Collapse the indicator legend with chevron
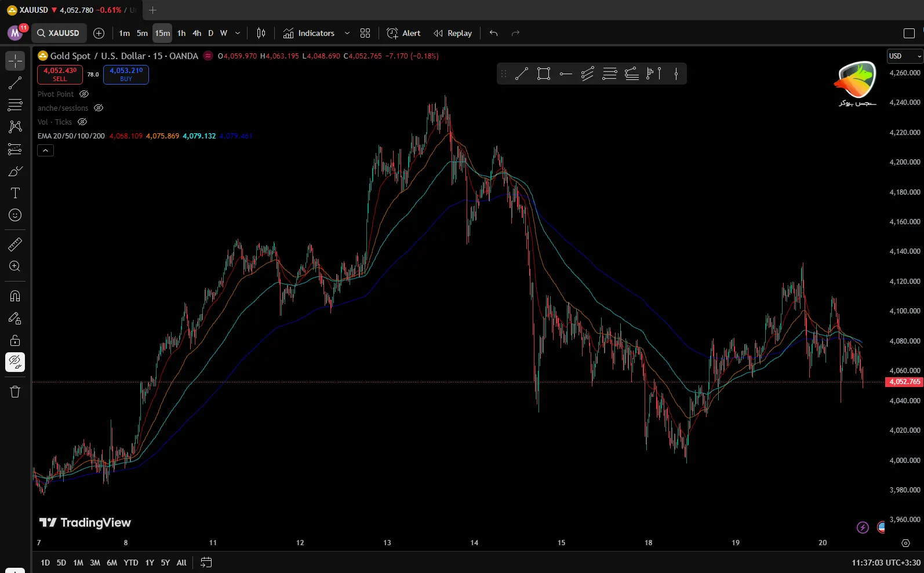Screen dimensions: 924x573 point(45,151)
